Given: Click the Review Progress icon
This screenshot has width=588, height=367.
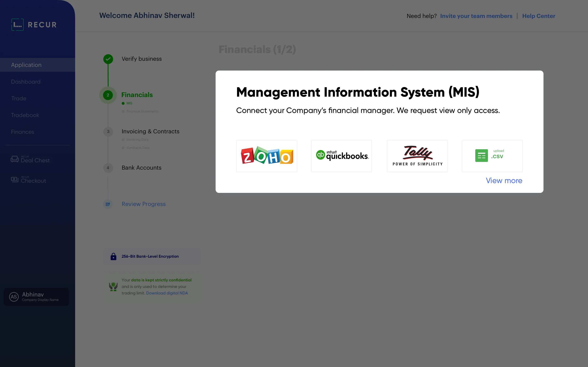Looking at the screenshot, I should pos(108,204).
